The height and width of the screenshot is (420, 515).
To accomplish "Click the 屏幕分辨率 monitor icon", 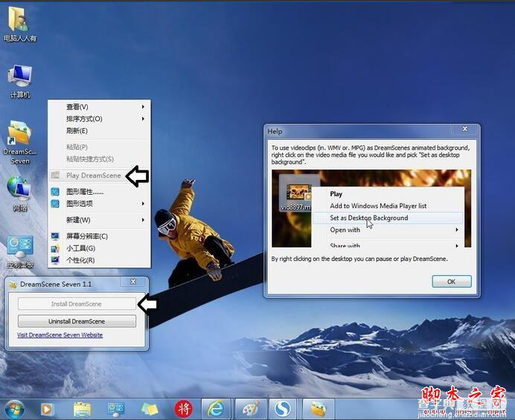I will (x=55, y=236).
